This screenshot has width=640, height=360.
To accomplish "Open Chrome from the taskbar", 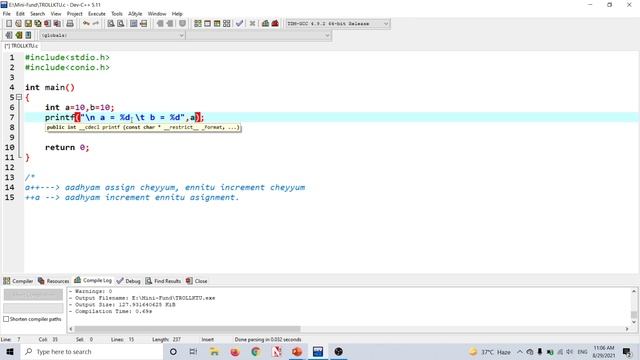I will pos(256,351).
